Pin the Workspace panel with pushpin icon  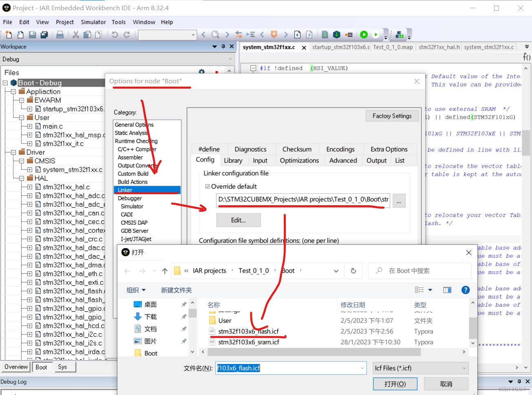point(223,47)
